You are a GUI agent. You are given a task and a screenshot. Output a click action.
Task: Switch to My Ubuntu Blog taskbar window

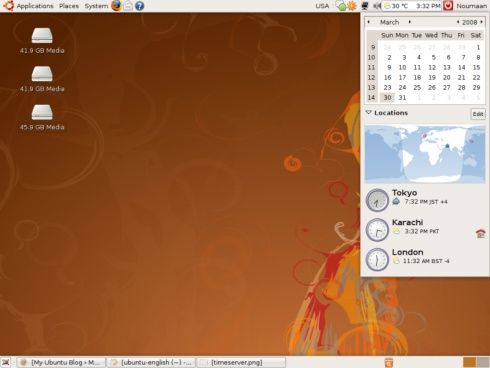tap(61, 362)
